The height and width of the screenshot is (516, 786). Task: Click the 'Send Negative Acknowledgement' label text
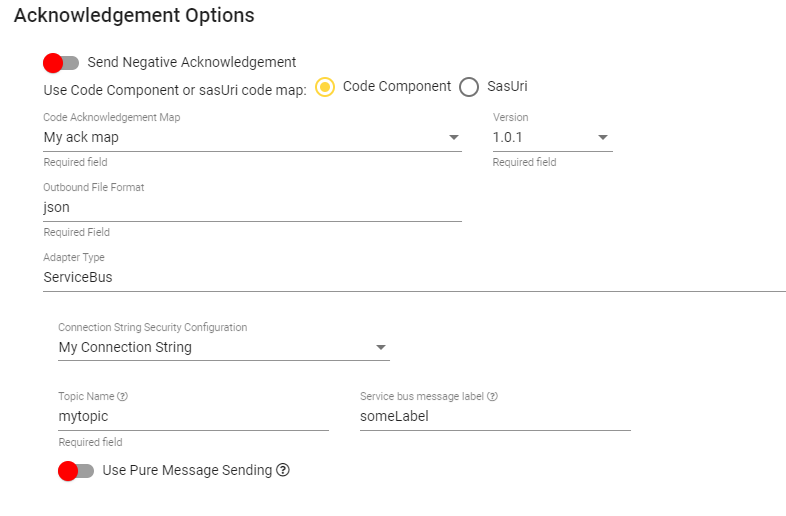(192, 62)
